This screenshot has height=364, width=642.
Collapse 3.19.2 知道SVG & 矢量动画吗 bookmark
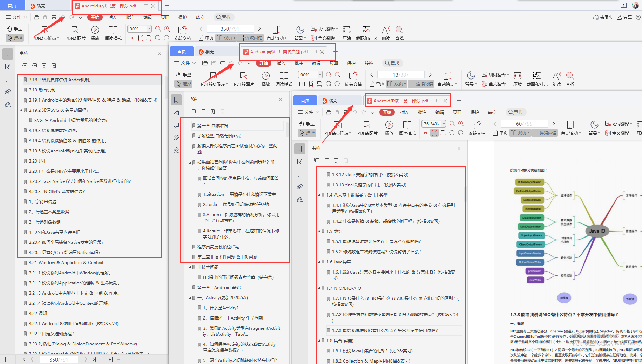coord(21,110)
